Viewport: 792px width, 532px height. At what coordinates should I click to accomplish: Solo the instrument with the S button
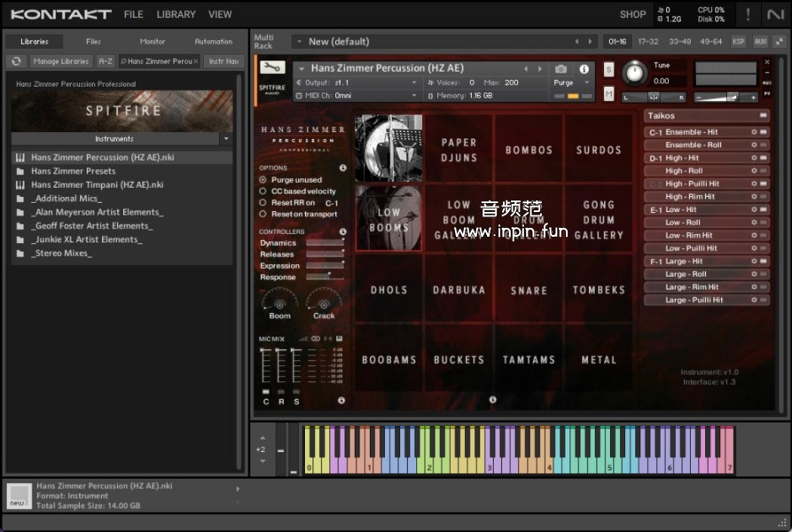(x=609, y=69)
